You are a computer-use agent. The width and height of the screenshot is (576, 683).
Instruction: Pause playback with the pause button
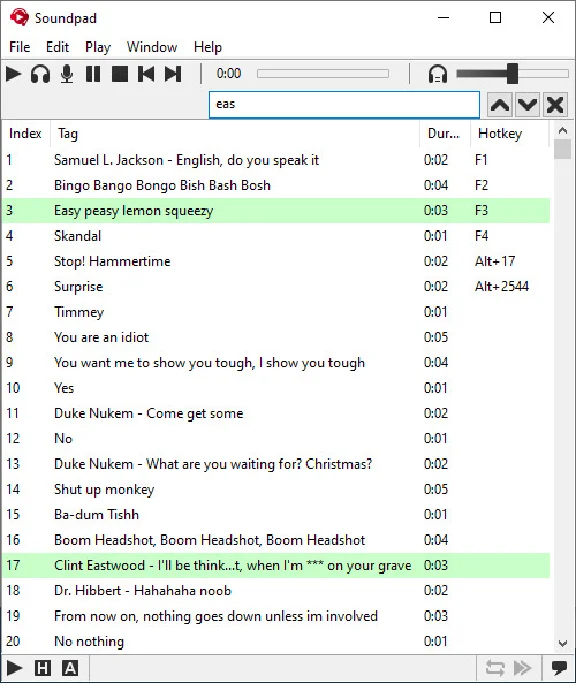[93, 74]
